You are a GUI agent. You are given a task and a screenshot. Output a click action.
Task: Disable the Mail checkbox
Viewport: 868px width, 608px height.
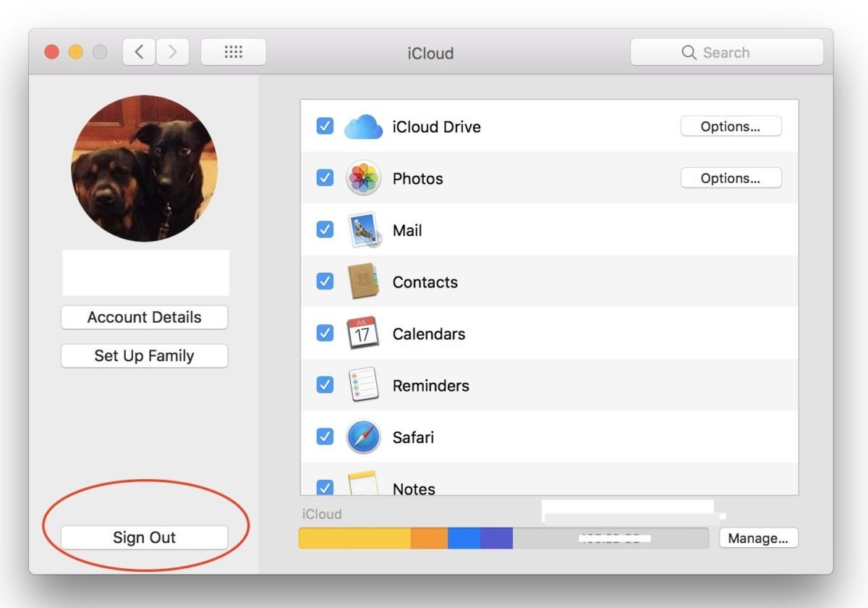click(325, 229)
